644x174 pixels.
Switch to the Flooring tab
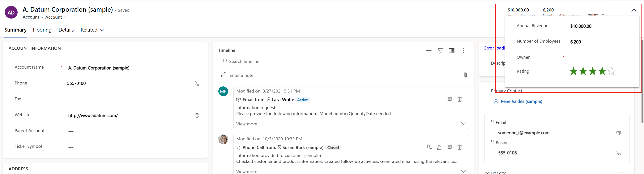pyautogui.click(x=42, y=30)
